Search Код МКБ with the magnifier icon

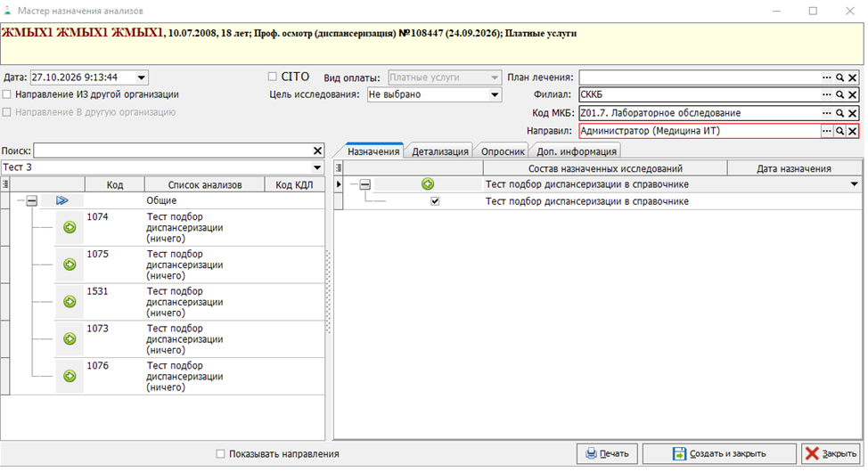(839, 113)
